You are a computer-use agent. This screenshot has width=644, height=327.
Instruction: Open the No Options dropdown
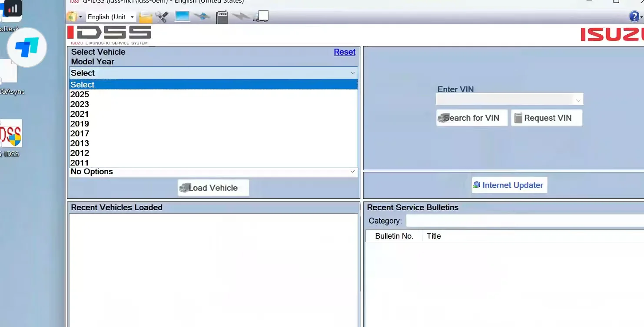213,172
